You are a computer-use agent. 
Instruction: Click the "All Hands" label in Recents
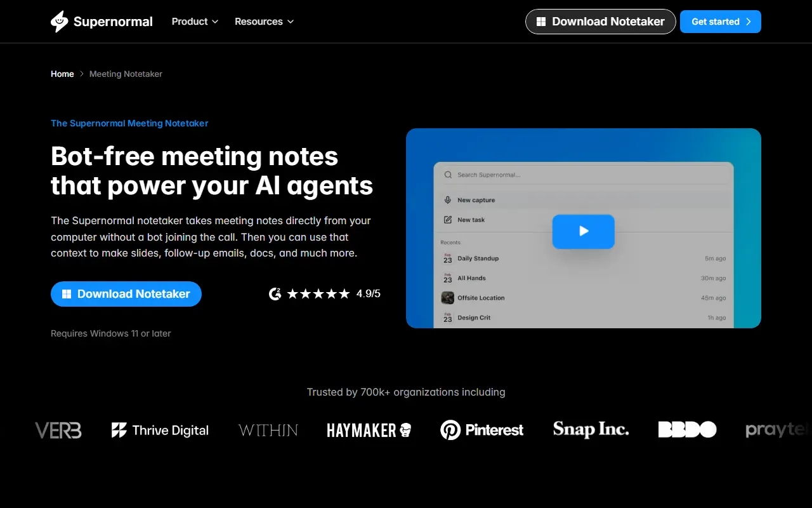[x=471, y=278]
